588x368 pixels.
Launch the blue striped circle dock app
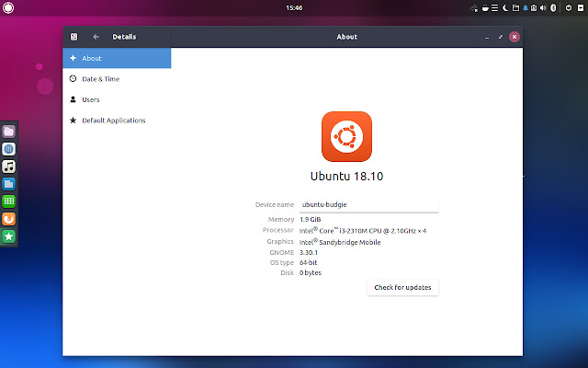coord(8,149)
